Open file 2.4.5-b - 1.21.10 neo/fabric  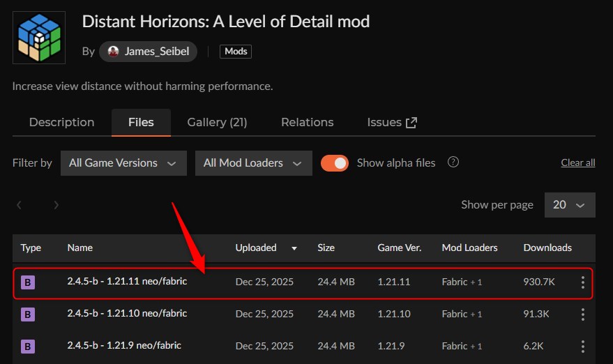click(127, 314)
